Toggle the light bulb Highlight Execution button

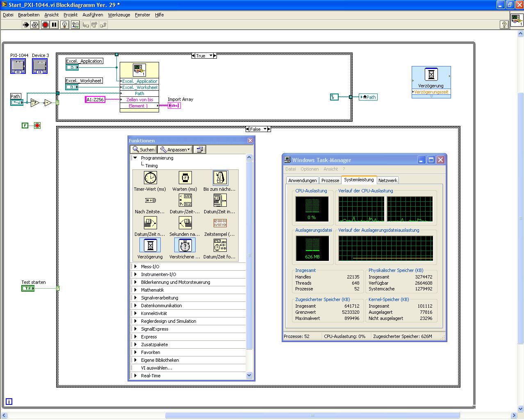point(65,25)
